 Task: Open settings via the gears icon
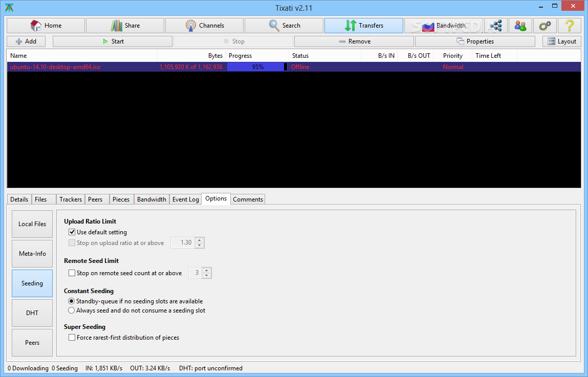tap(545, 26)
